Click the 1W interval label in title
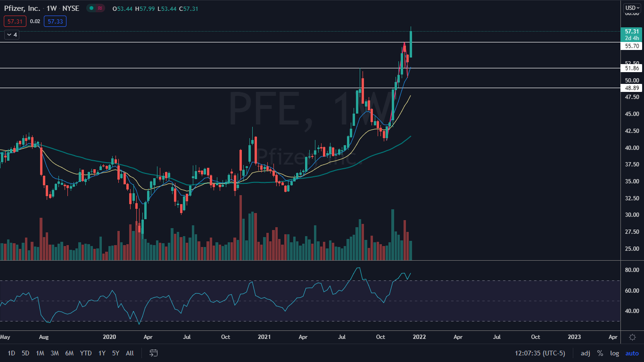This screenshot has height=362, width=644. [x=51, y=8]
